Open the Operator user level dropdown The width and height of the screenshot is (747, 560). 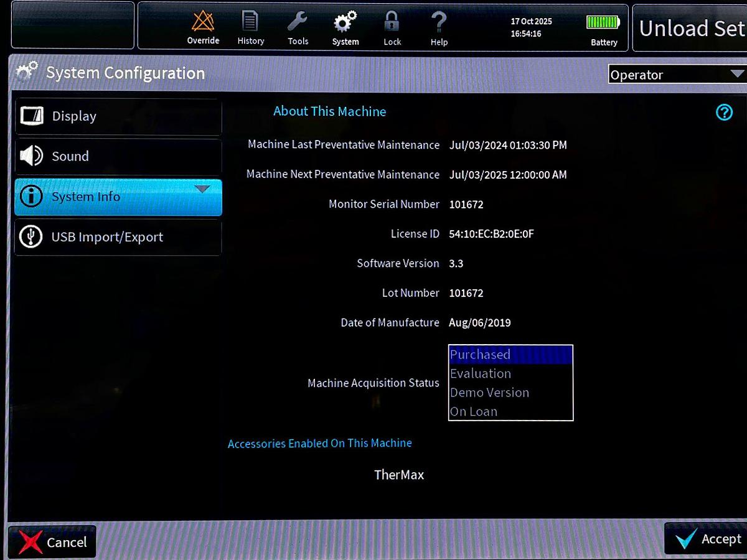tap(677, 75)
